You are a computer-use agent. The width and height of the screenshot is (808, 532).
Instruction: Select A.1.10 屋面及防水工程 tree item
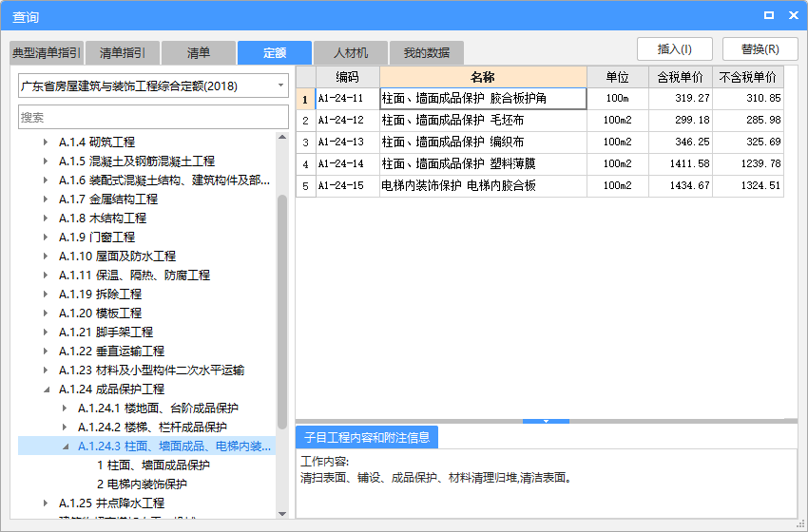pyautogui.click(x=118, y=256)
